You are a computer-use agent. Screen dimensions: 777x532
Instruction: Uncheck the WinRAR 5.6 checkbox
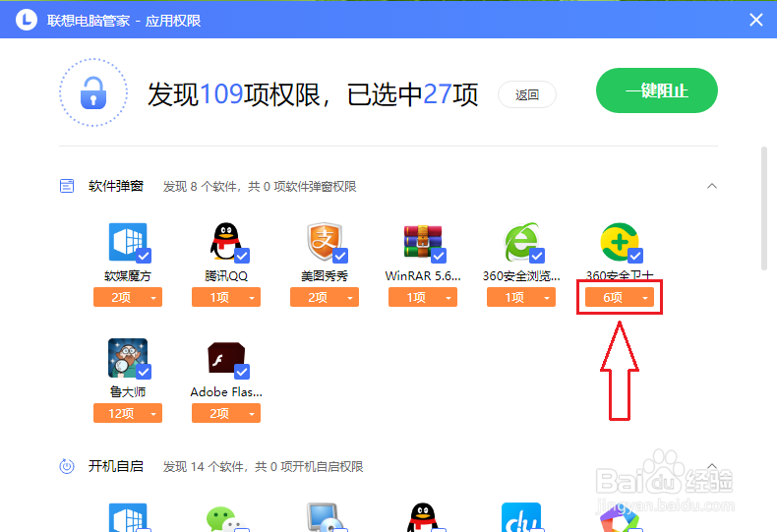tap(439, 256)
